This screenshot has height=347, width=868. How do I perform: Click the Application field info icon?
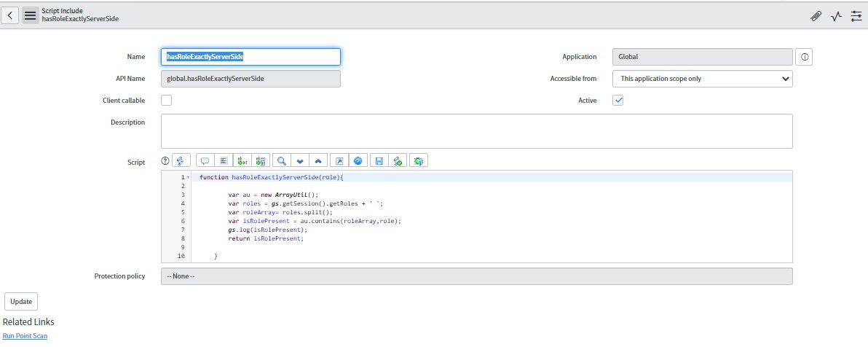[x=804, y=57]
